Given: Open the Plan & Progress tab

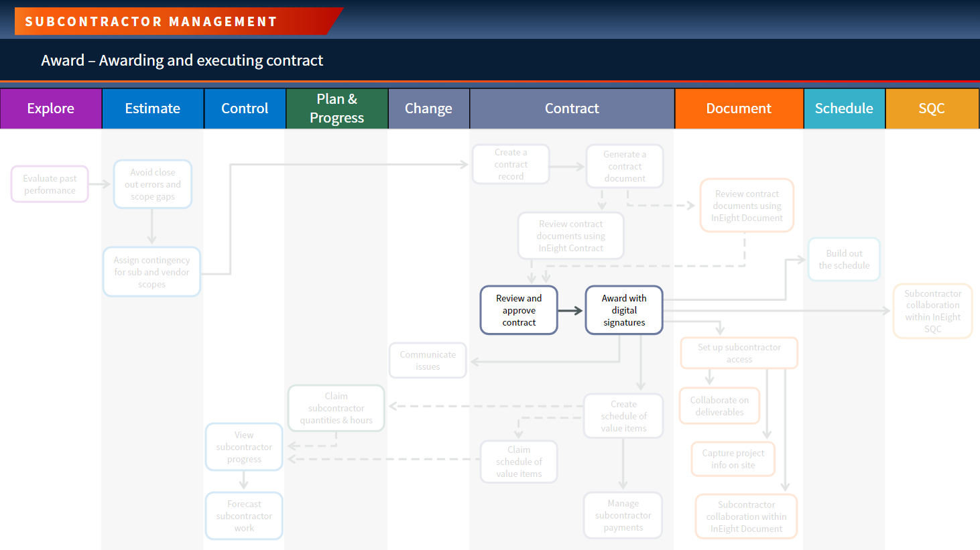Looking at the screenshot, I should tap(337, 109).
